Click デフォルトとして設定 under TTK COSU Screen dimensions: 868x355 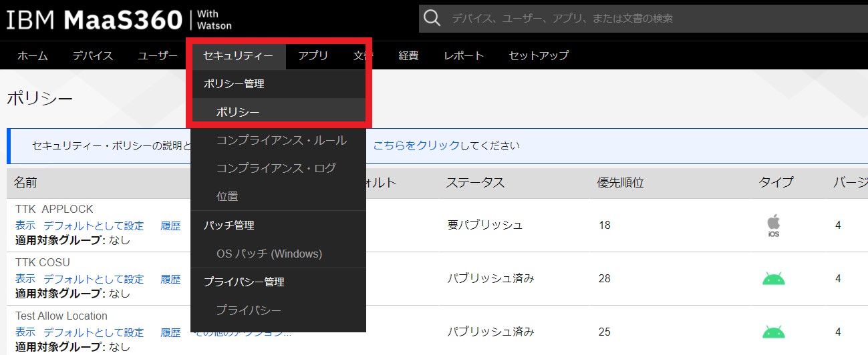coord(94,279)
